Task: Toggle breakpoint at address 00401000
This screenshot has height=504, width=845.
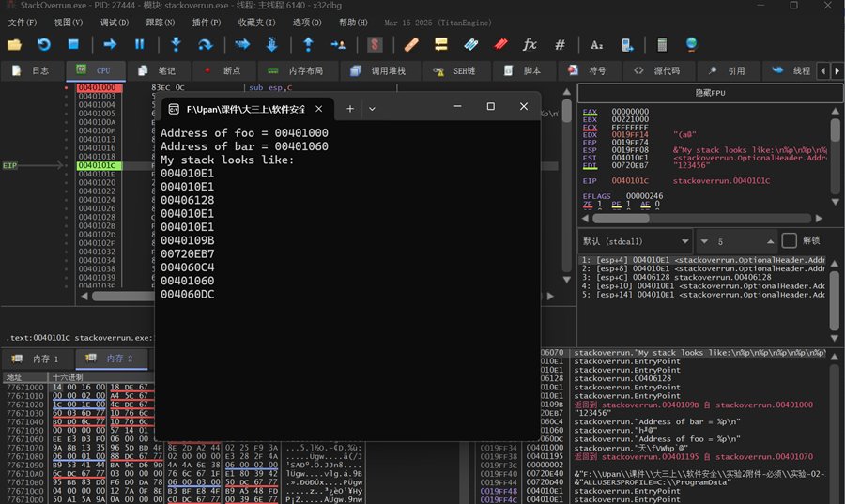Action: coord(67,87)
